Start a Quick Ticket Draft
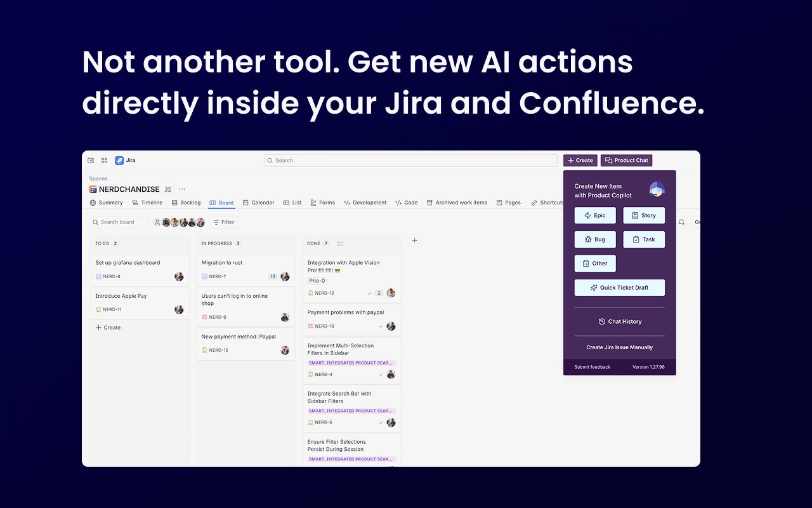This screenshot has height=508, width=812. tap(620, 288)
